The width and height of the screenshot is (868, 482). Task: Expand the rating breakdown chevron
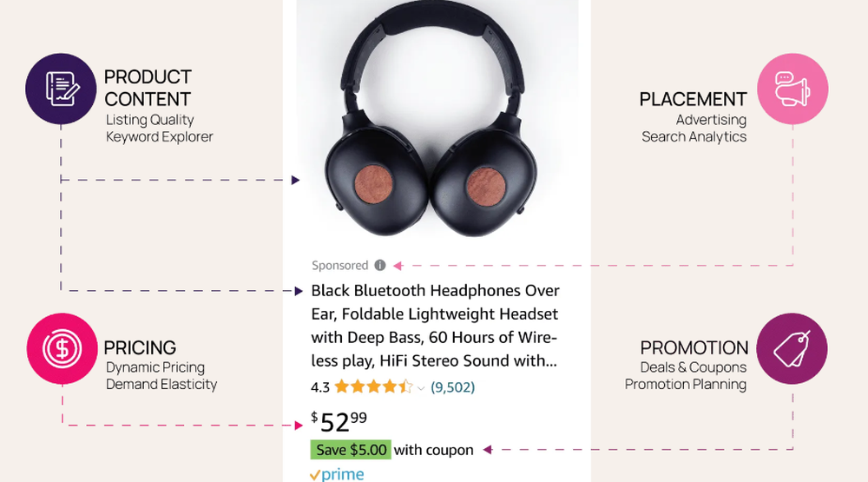[x=421, y=388]
